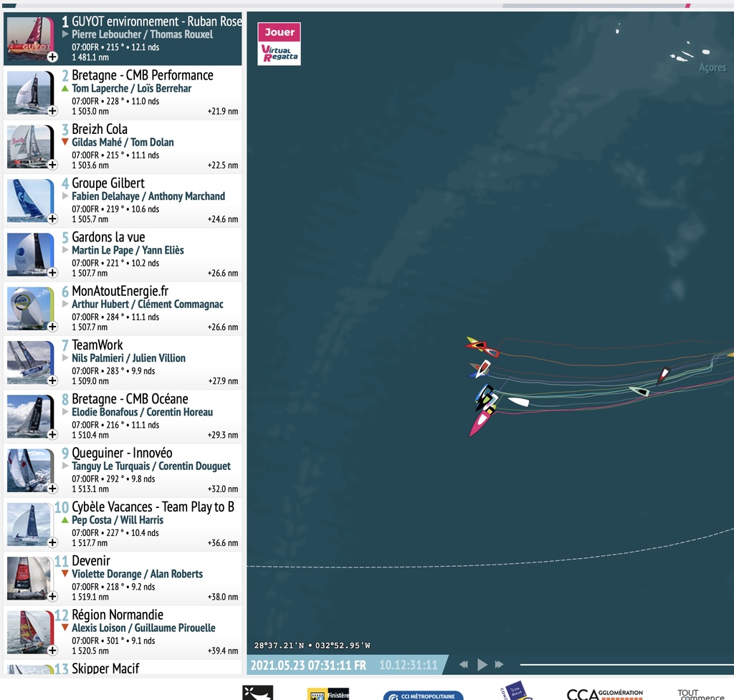Select the team name 'GUYOT environnement - Ruban Rose'

[x=157, y=21]
